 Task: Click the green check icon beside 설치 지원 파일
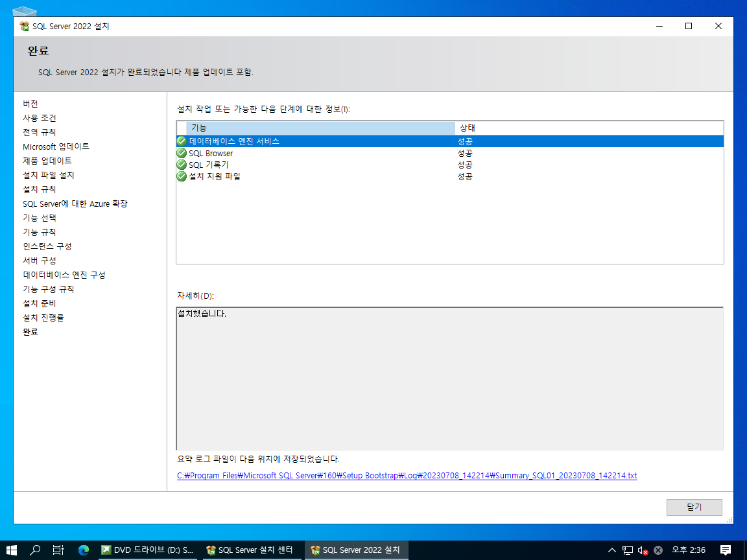[182, 176]
